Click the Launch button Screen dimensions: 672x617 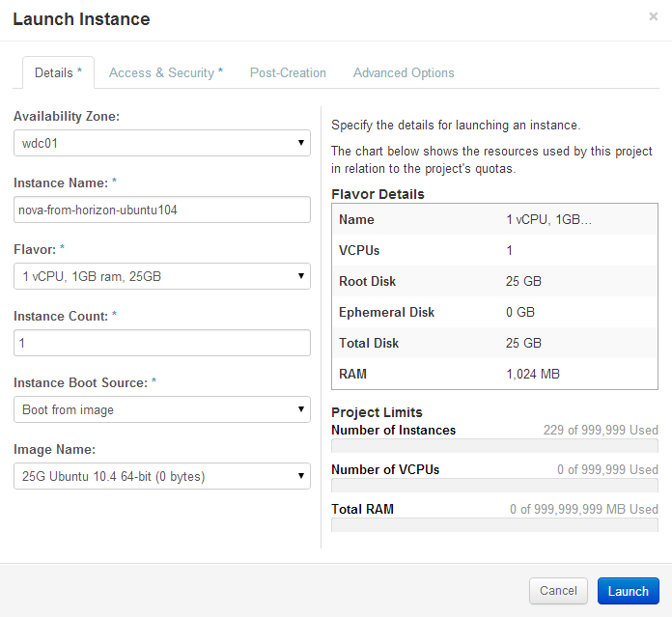tap(629, 591)
